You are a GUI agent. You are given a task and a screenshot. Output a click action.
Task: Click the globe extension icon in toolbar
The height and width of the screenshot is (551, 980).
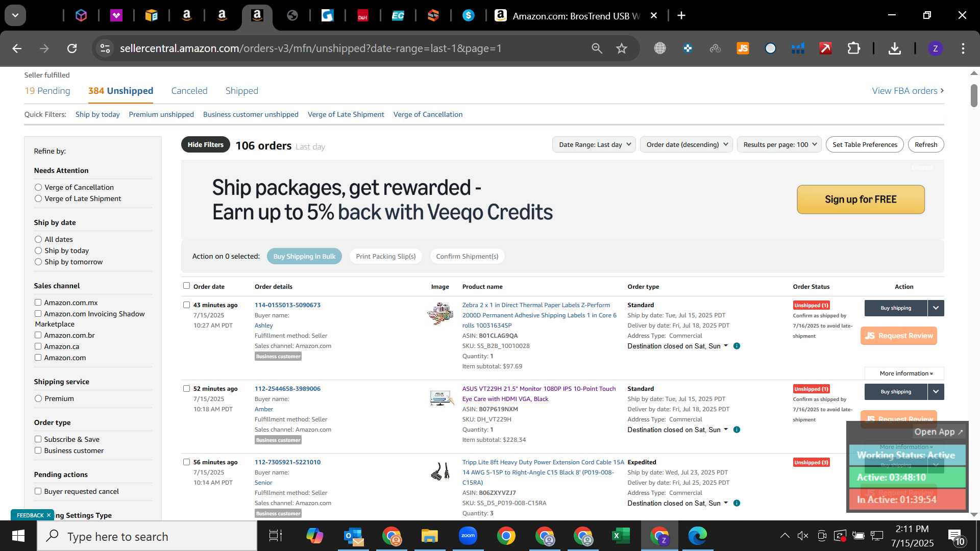pyautogui.click(x=660, y=48)
